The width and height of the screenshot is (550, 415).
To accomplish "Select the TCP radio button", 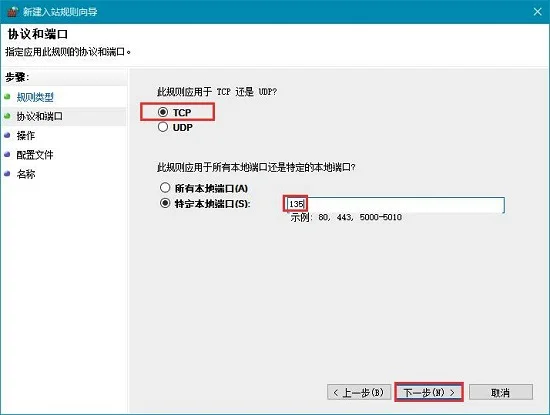I will pyautogui.click(x=163, y=112).
